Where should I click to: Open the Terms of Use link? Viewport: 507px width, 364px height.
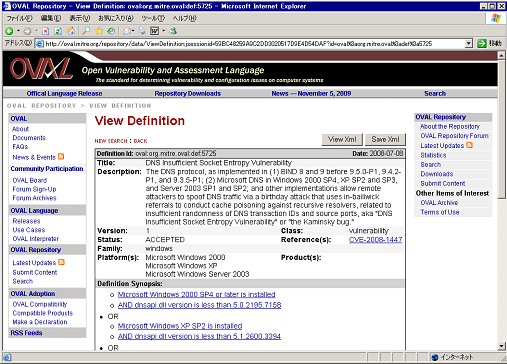tap(440, 212)
